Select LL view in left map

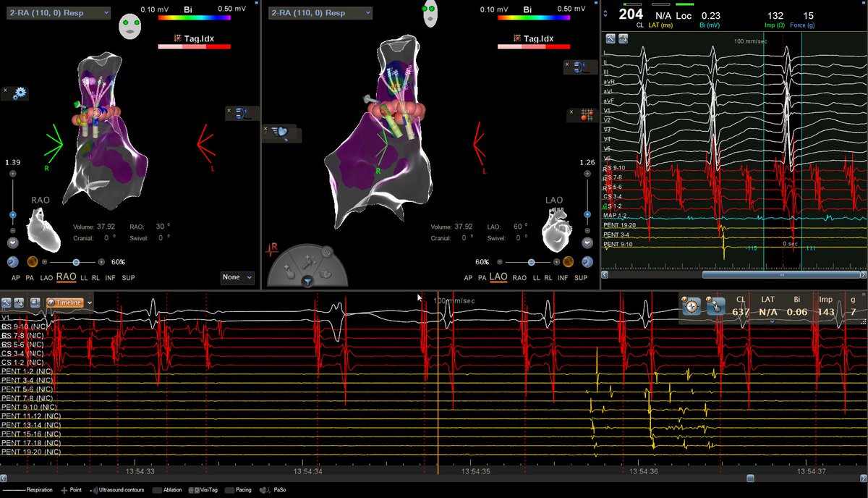pyautogui.click(x=84, y=277)
